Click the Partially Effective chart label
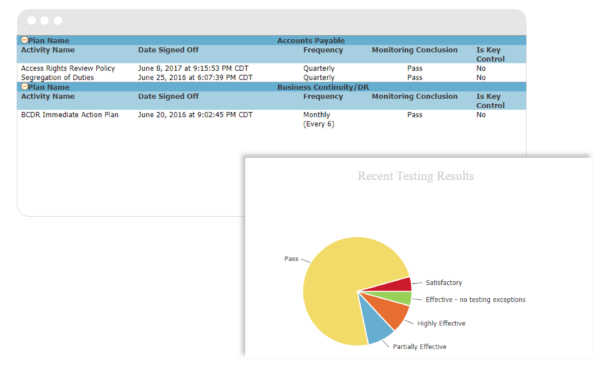600x386 pixels. click(x=419, y=347)
